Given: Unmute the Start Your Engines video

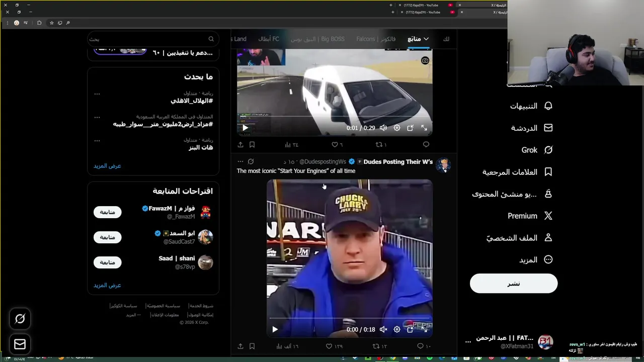Looking at the screenshot, I should pyautogui.click(x=383, y=329).
